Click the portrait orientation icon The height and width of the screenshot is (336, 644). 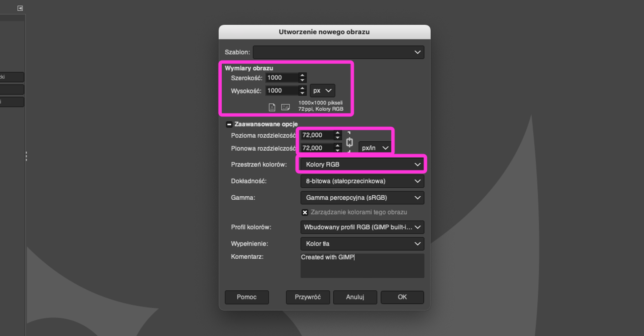(x=272, y=107)
